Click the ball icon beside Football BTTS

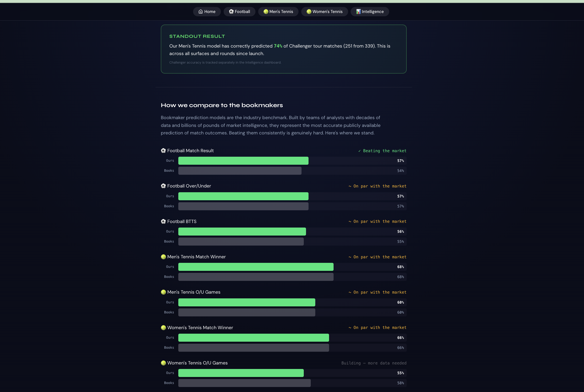click(163, 222)
